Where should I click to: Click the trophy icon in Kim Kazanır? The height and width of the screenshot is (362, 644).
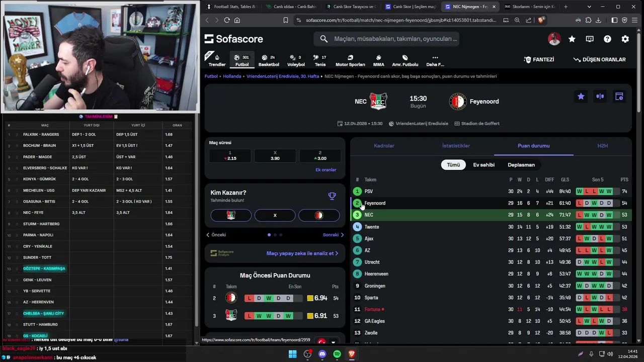[x=332, y=196]
